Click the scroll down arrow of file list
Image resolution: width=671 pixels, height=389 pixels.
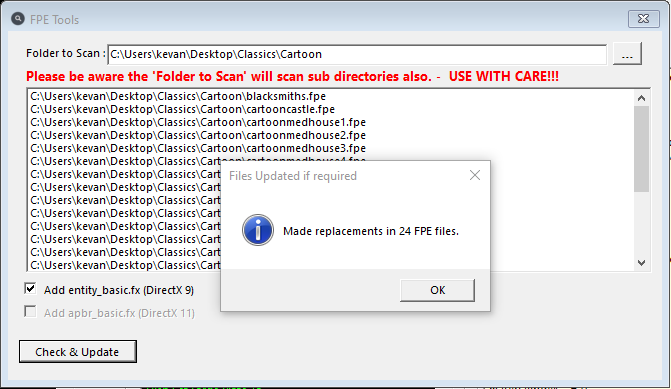[641, 263]
